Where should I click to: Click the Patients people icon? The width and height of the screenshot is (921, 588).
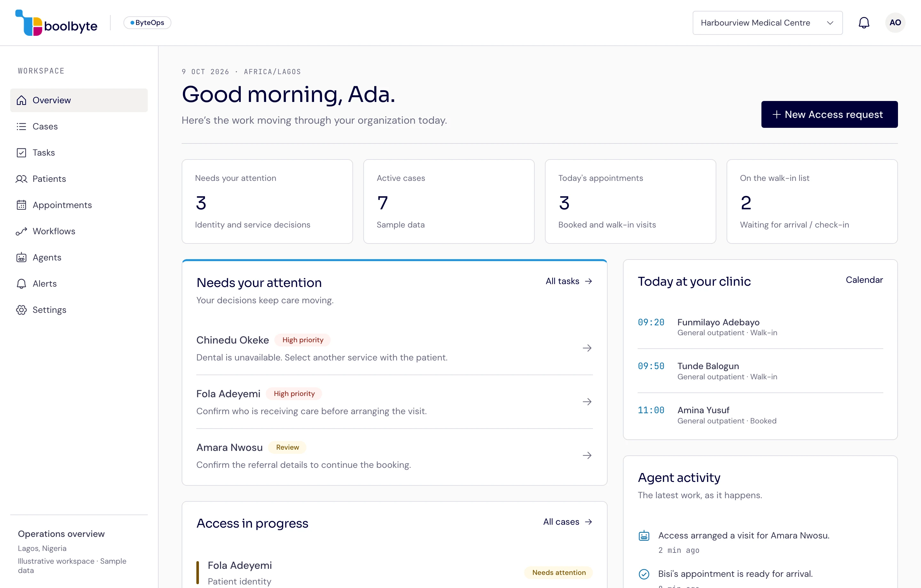[21, 179]
